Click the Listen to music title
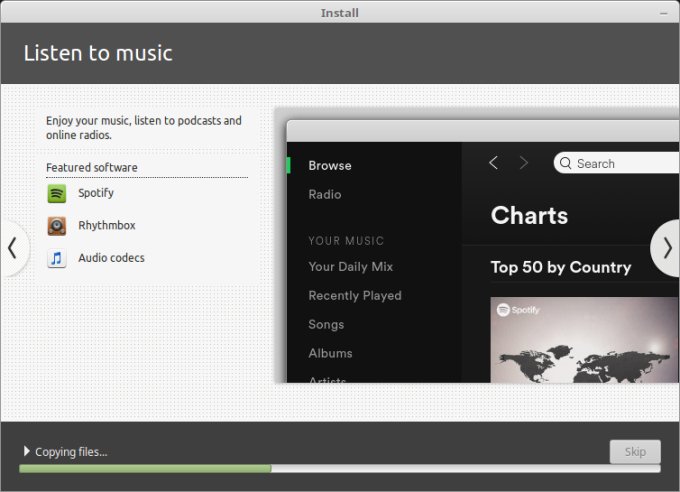This screenshot has height=492, width=680. 98,53
